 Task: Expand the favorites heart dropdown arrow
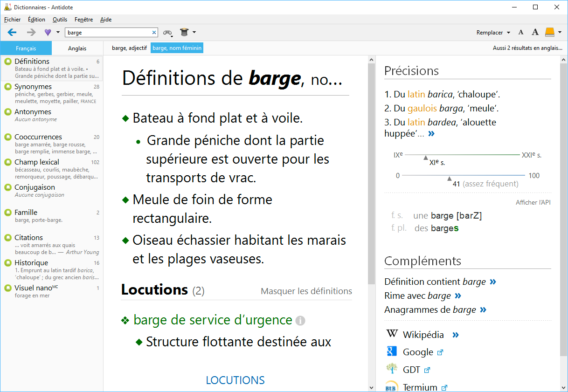(58, 32)
